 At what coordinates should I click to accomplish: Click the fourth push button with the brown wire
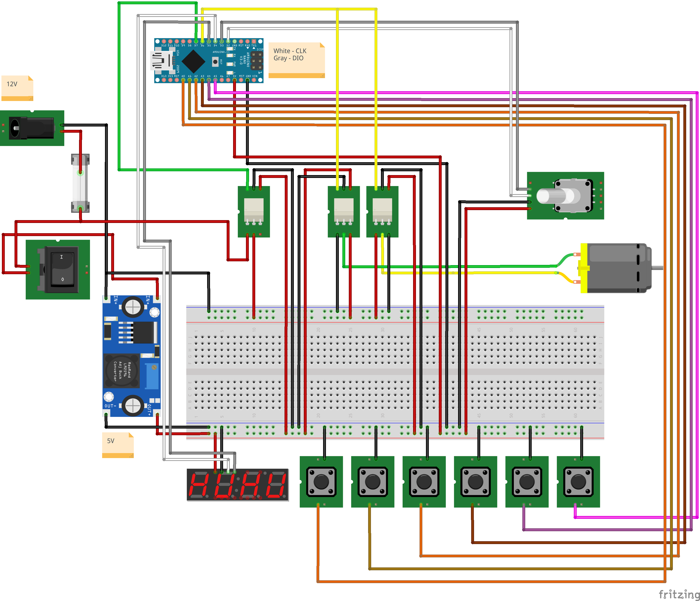coord(475,482)
